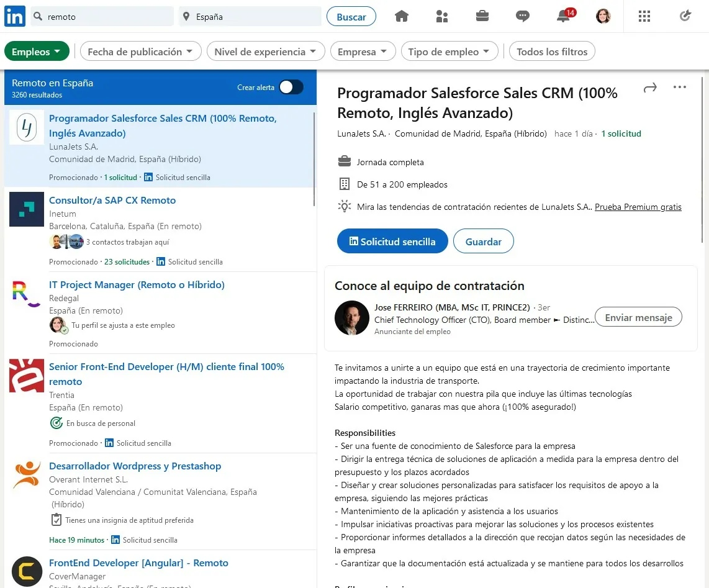Open the profile avatar menu

pos(603,16)
